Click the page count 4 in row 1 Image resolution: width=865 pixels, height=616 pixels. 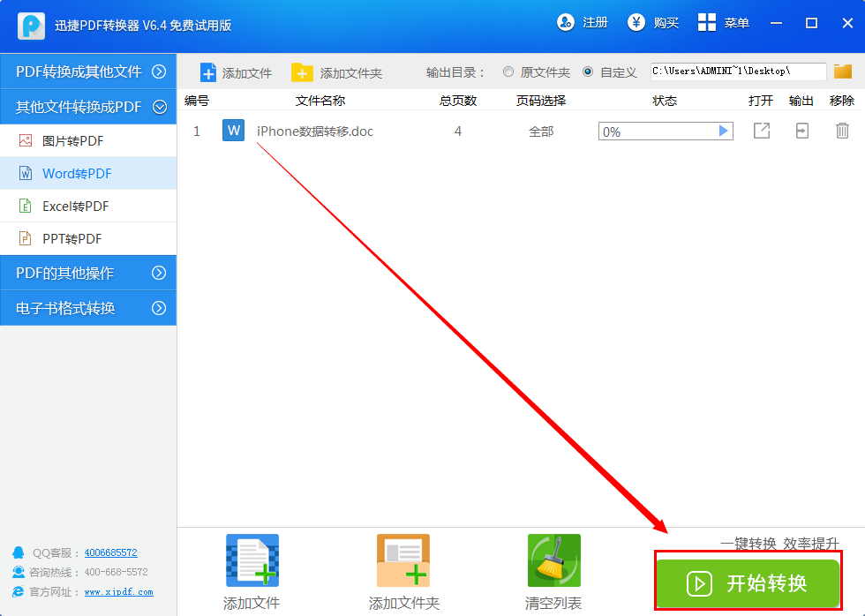pyautogui.click(x=458, y=131)
